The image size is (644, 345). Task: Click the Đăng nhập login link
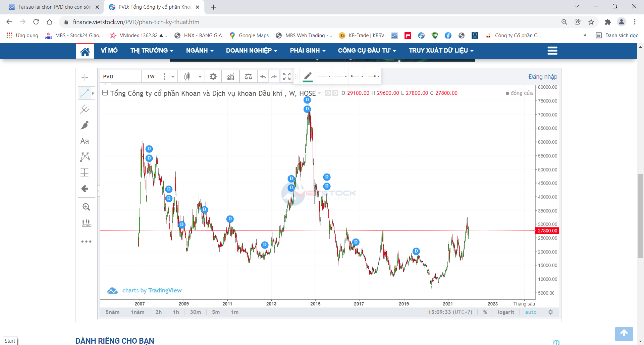pos(543,77)
